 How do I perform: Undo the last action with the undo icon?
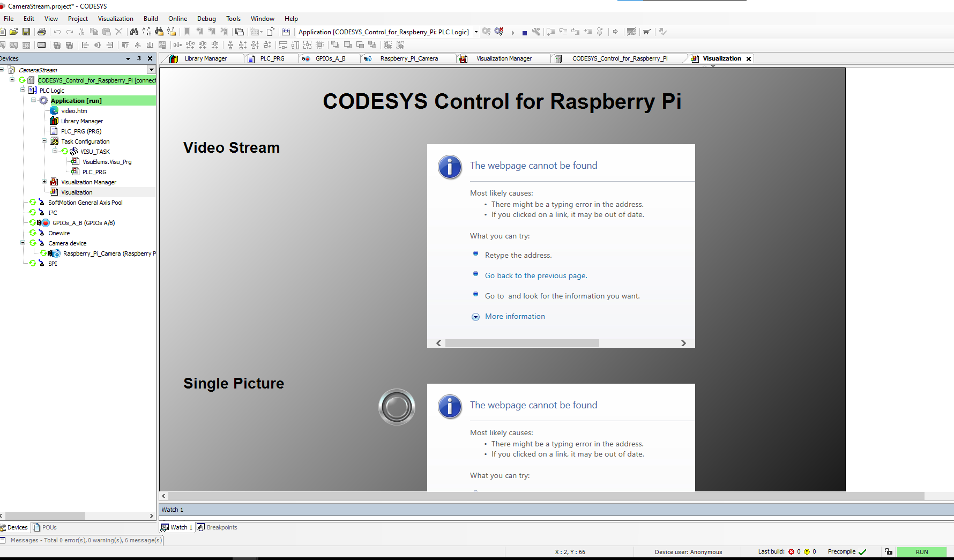pos(57,32)
